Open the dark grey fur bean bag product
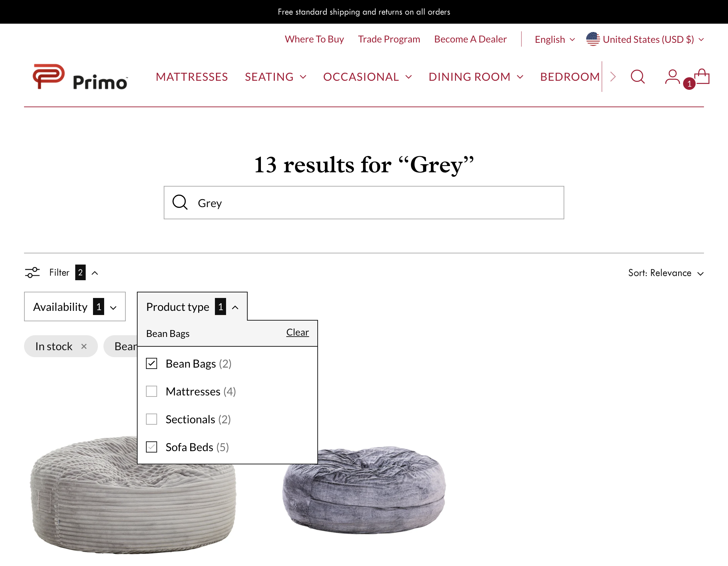The height and width of the screenshot is (566, 728). 364,490
